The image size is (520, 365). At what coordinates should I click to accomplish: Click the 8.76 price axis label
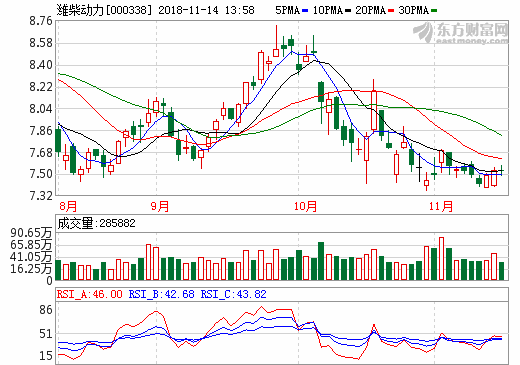[x=41, y=21]
